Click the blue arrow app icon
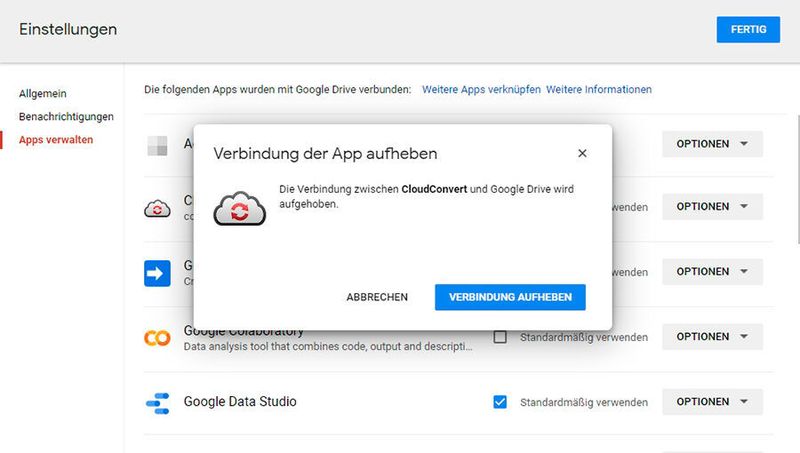 point(157,273)
